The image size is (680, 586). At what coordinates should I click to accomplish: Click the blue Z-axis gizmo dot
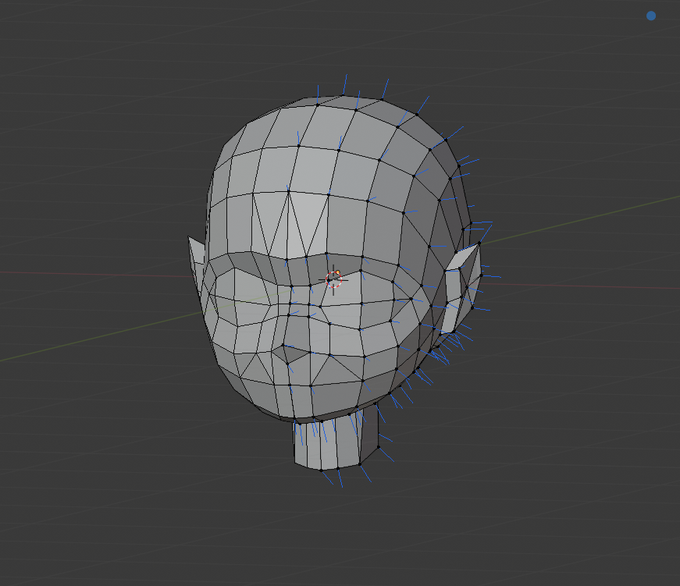(x=651, y=16)
